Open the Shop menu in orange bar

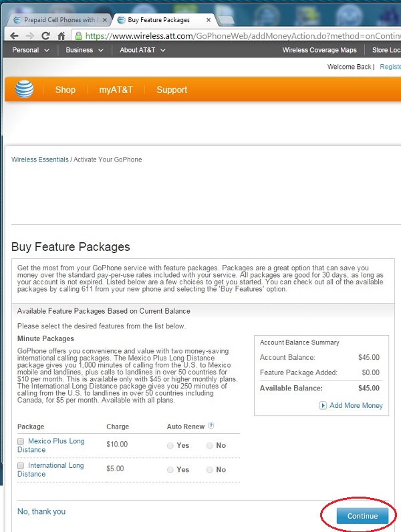click(65, 89)
